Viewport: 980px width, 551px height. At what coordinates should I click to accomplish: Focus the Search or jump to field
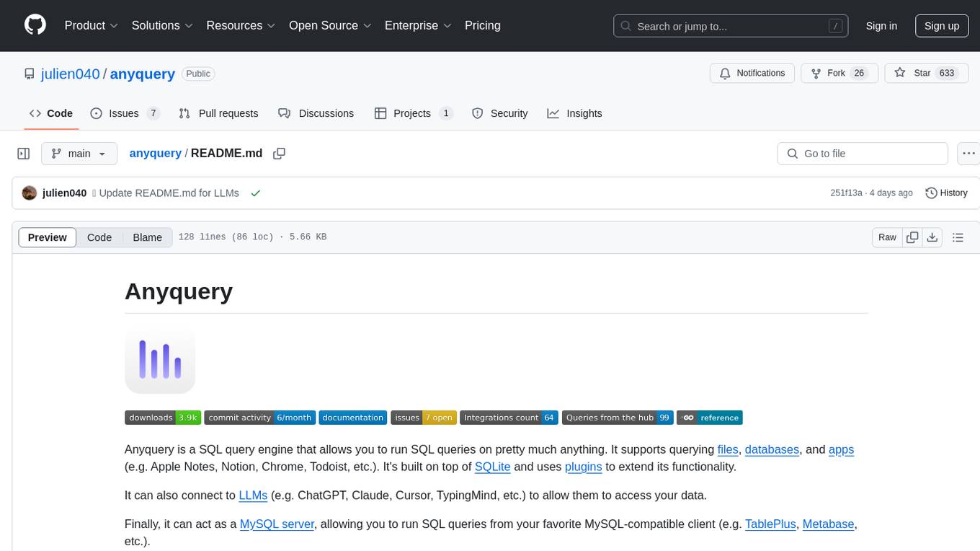730,26
